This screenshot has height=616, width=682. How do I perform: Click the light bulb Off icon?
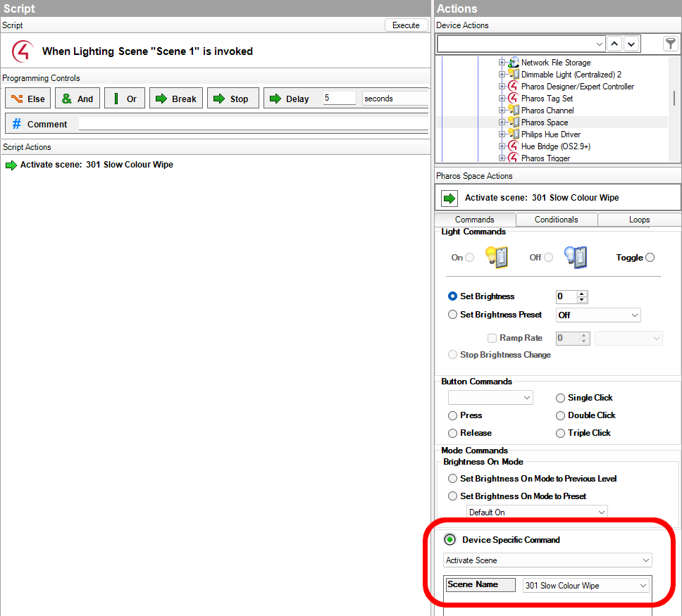click(x=574, y=257)
